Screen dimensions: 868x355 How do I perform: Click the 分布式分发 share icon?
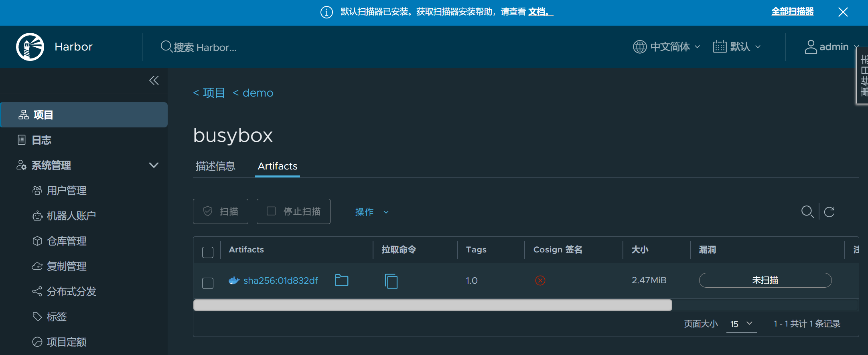[x=37, y=291]
